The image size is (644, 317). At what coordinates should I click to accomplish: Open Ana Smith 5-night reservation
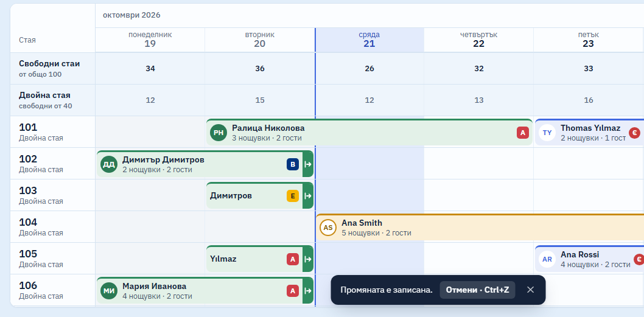pos(480,227)
